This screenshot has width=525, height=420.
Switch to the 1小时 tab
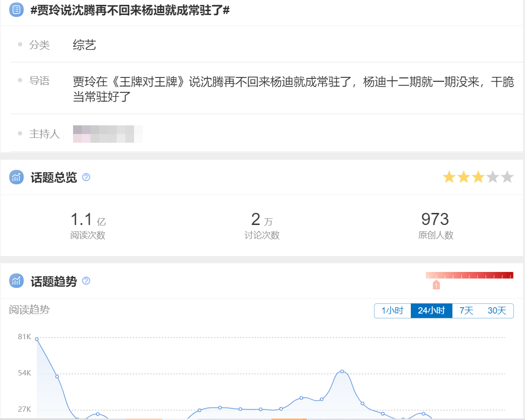[x=393, y=311]
